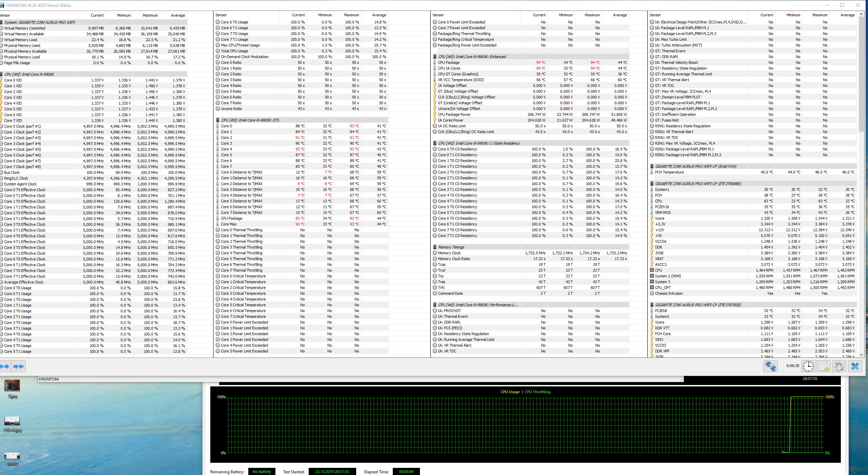Click the vertical scrollbar down arrow
Viewport: 868px width, 475px height.
tap(861, 355)
